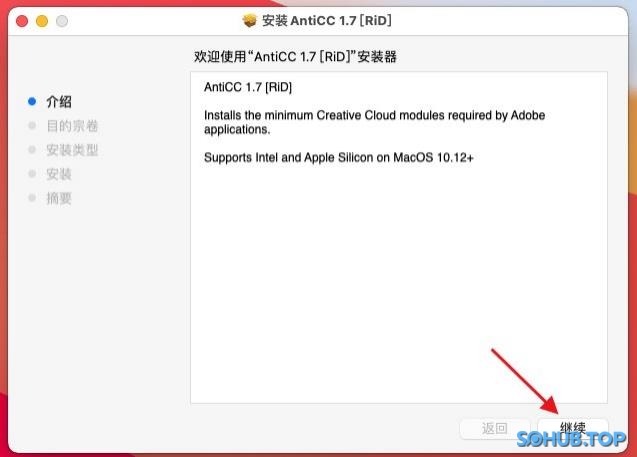Minimize the installer with the yellow button

tap(42, 21)
